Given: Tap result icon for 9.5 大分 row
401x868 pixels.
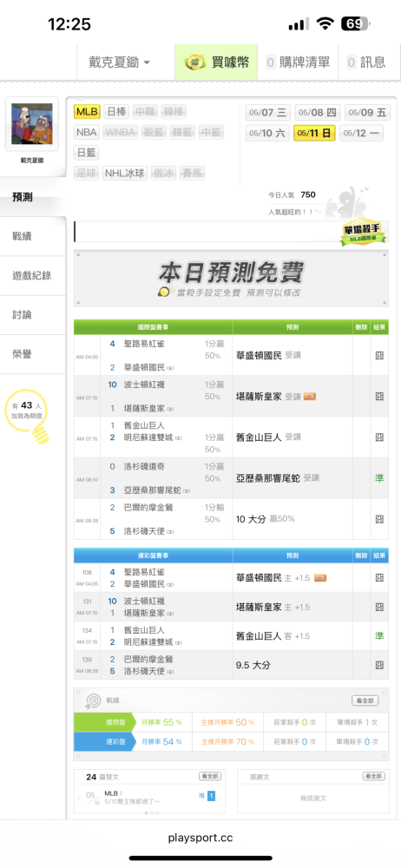Looking at the screenshot, I should (379, 666).
